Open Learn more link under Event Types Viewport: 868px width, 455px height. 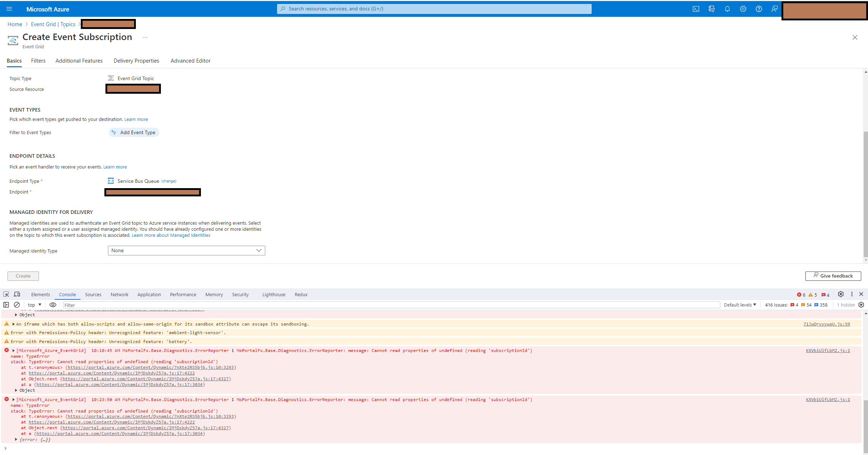136,119
